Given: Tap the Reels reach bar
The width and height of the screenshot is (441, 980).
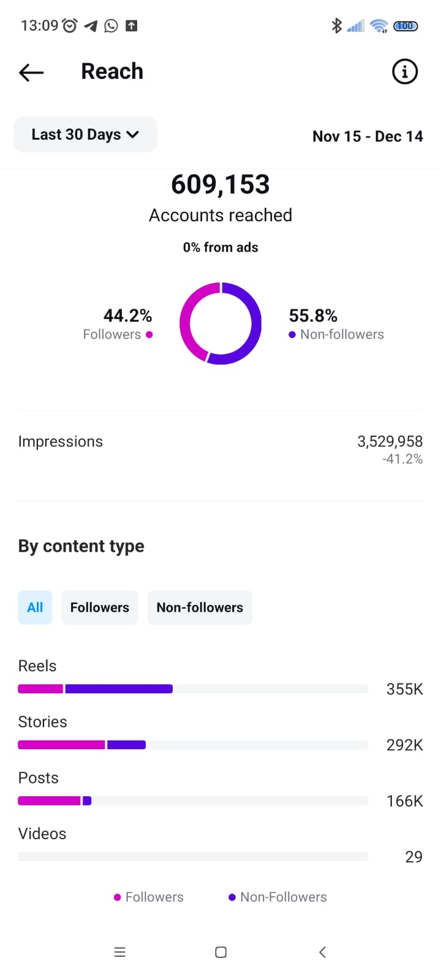Looking at the screenshot, I should (x=96, y=689).
